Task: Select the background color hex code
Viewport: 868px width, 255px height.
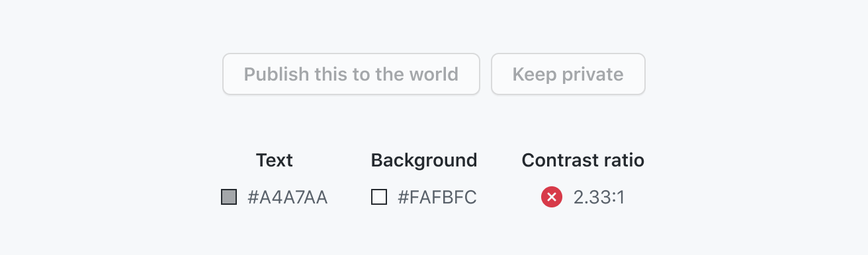Action: click(x=437, y=198)
